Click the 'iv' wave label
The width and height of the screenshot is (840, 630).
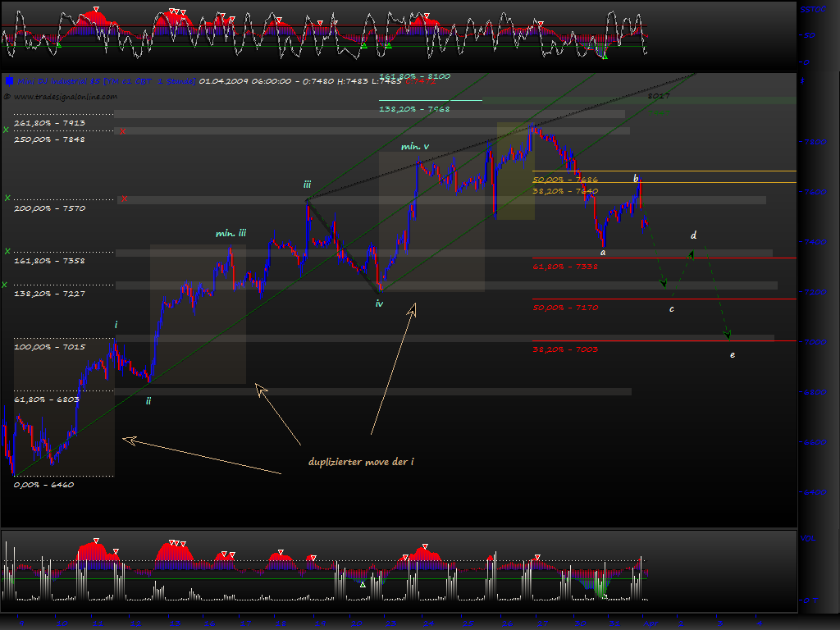[x=379, y=304]
